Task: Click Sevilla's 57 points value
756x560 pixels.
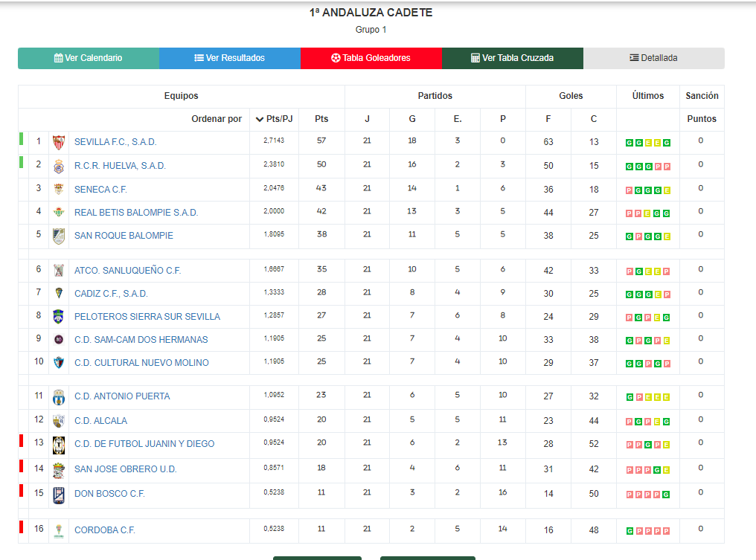Action: pos(321,141)
